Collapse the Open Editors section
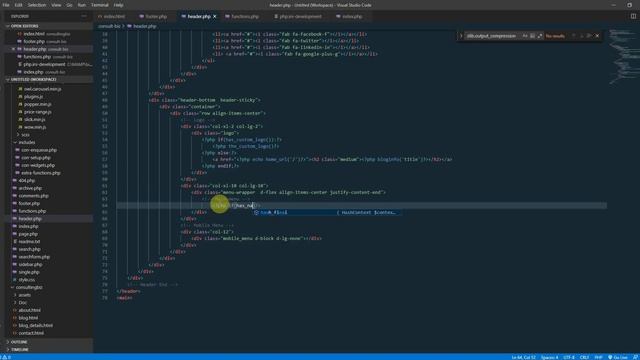 pyautogui.click(x=48, y=26)
